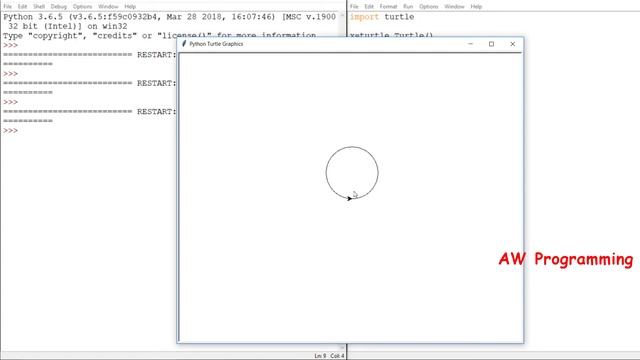This screenshot has height=360, width=640.
Task: Click the second RESTART line in the shell
Action: point(90,83)
